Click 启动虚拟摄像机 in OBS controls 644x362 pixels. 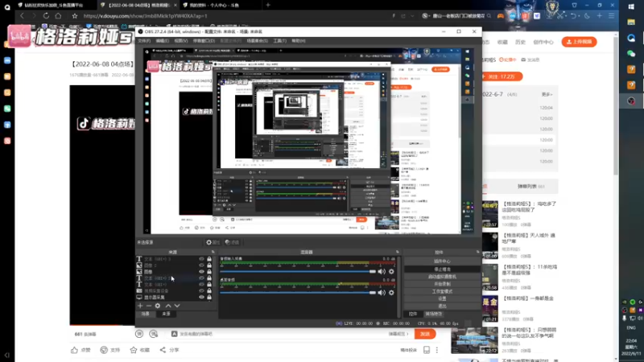click(442, 277)
